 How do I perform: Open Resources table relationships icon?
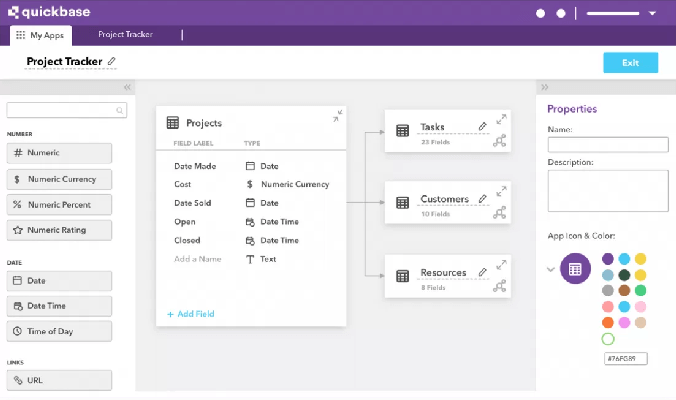499,286
